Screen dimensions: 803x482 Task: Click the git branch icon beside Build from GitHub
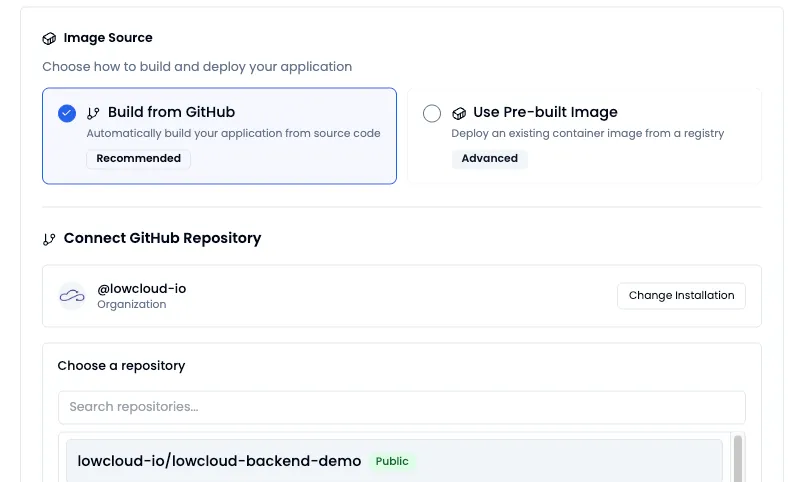[93, 113]
